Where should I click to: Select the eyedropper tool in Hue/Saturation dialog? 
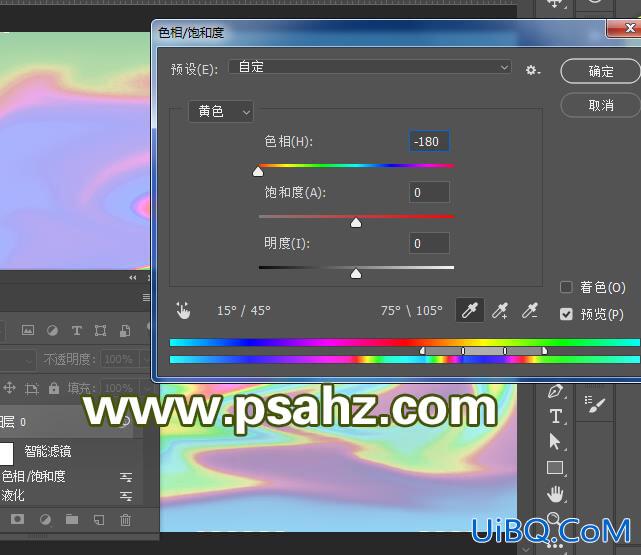coord(470,311)
